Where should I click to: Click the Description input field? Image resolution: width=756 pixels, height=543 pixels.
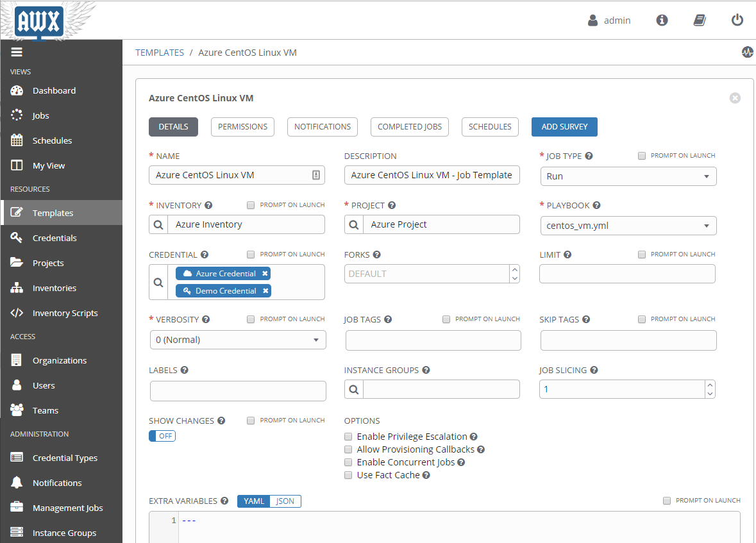pos(432,175)
